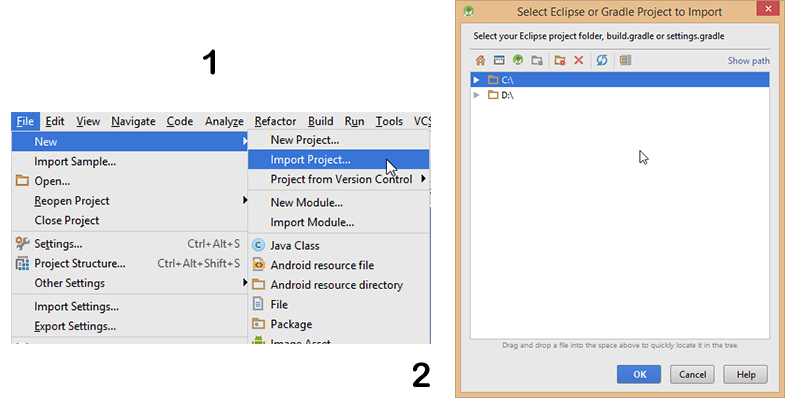Image resolution: width=800 pixels, height=400 pixels.
Task: Select Import Project... in submenu
Action: click(339, 160)
